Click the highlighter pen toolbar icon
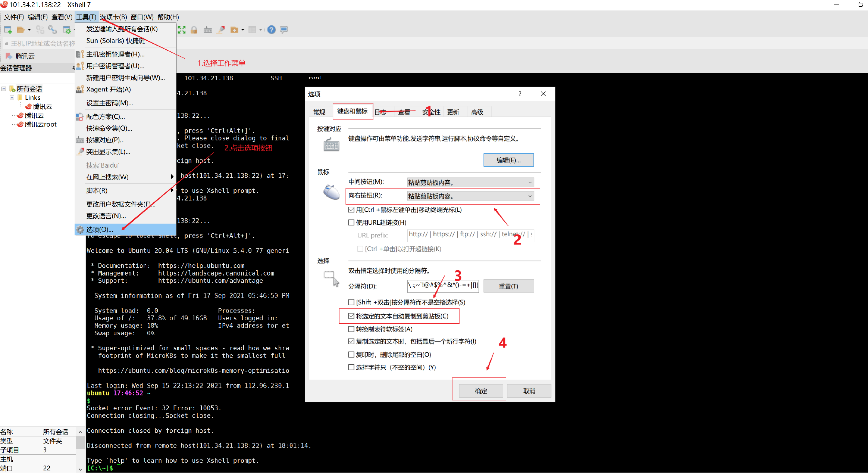Screen dimensions: 868x473 click(x=221, y=30)
